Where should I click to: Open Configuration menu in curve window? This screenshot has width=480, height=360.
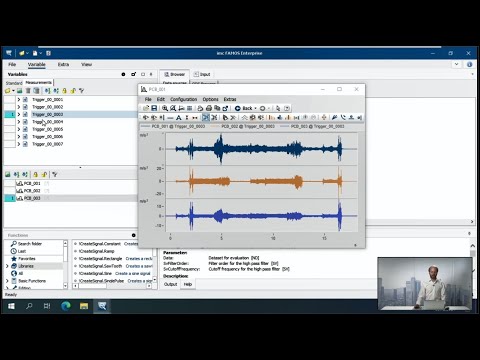[184, 99]
